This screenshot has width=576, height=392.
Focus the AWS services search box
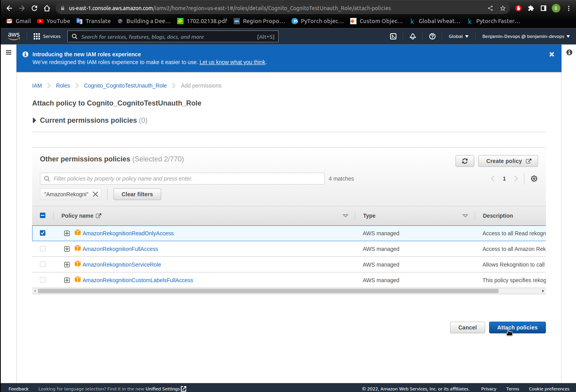click(173, 37)
